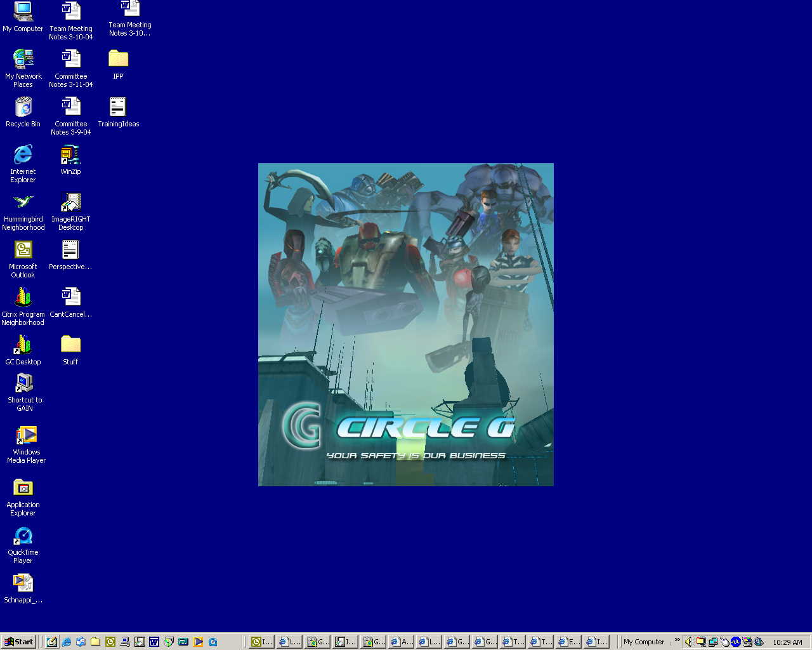Select the IPP folder
This screenshot has height=650, width=812.
click(118, 60)
